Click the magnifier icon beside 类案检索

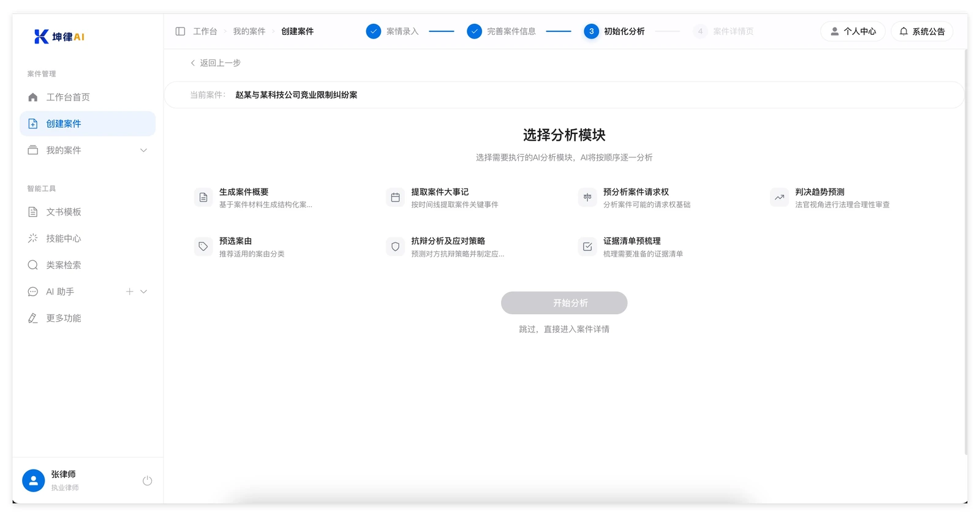(33, 265)
